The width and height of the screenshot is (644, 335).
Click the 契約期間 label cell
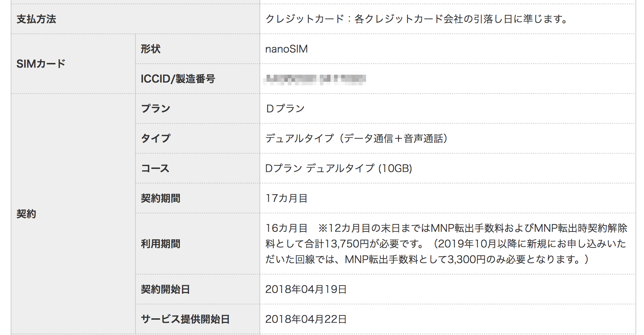pos(198,198)
